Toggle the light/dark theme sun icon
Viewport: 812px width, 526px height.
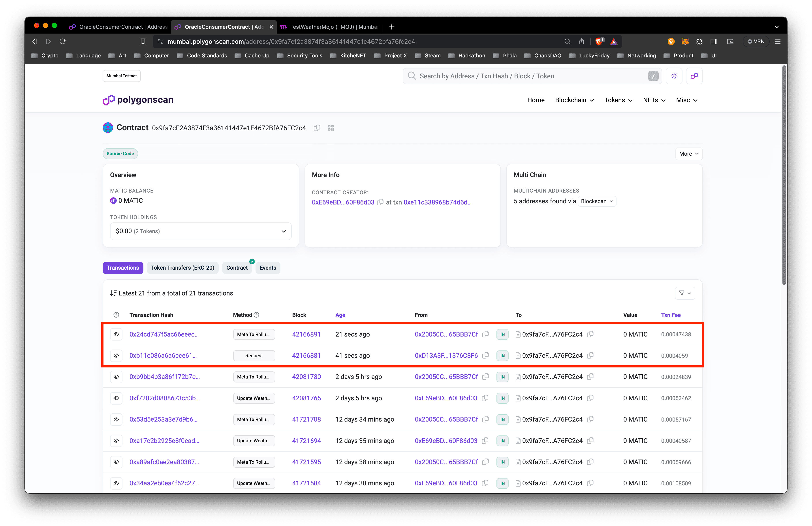(674, 76)
